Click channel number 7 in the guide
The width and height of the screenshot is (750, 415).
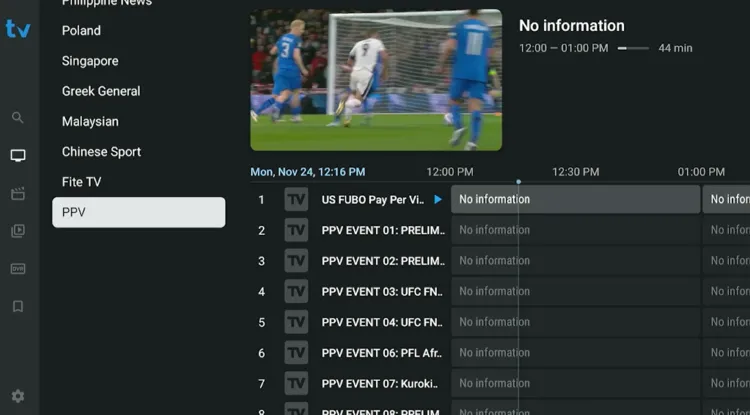(262, 383)
